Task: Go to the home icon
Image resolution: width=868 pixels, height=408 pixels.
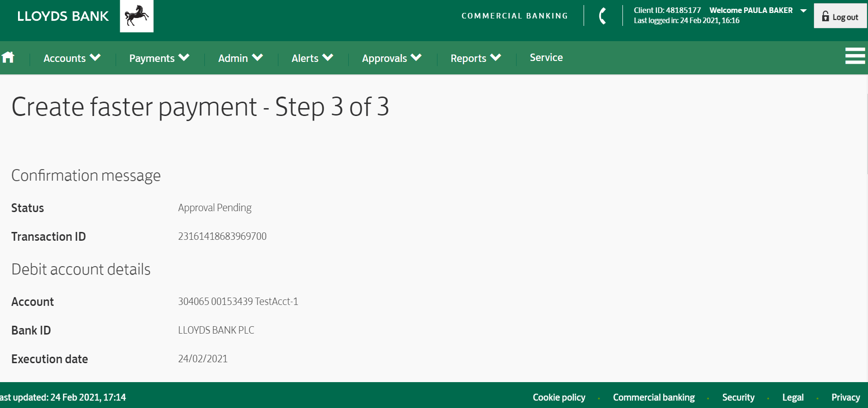Action: pyautogui.click(x=8, y=57)
